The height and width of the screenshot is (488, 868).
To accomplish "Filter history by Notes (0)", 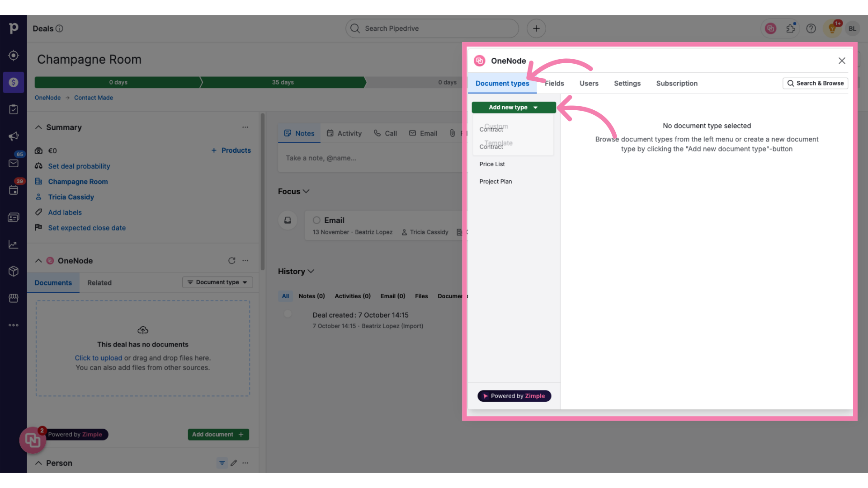I will (311, 296).
